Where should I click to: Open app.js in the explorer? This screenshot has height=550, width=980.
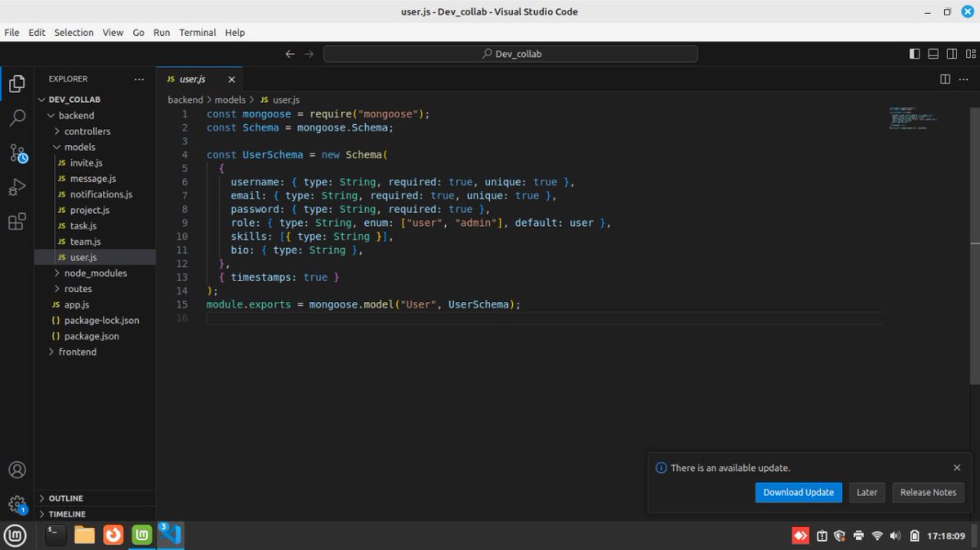pyautogui.click(x=95, y=304)
